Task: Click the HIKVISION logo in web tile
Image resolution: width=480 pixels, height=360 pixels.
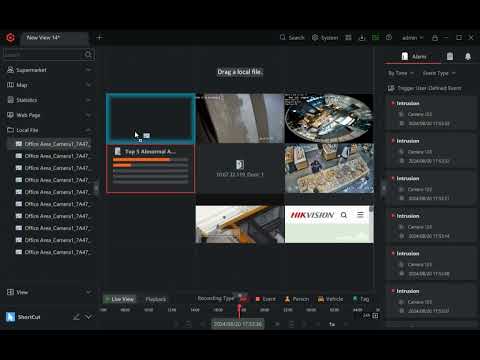Action: click(x=312, y=215)
